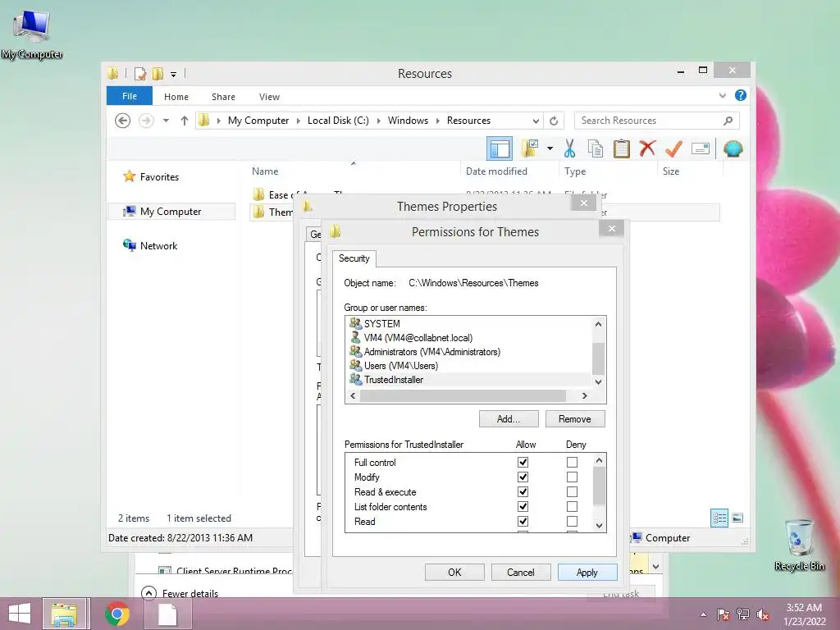
Task: Toggle Deny checkbox for Modify
Action: click(x=572, y=477)
